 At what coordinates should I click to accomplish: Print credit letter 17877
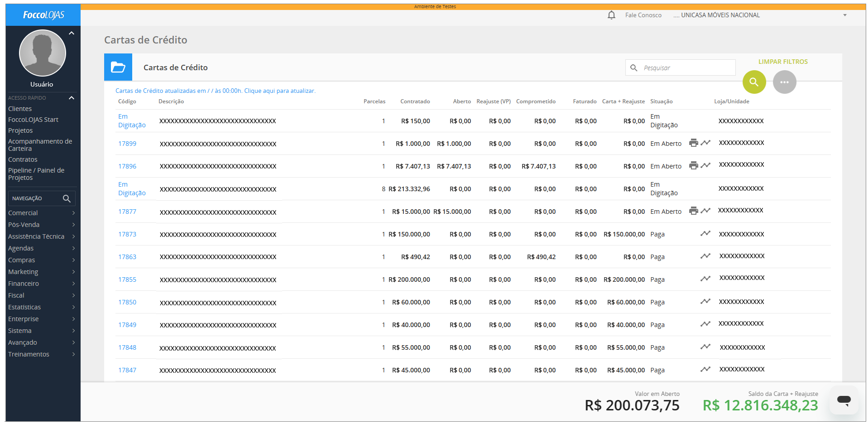tap(693, 211)
